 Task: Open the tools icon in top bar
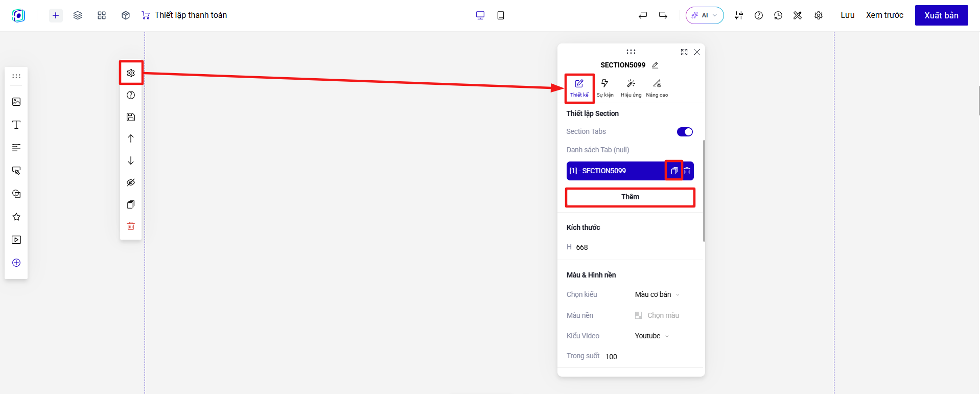(x=798, y=15)
